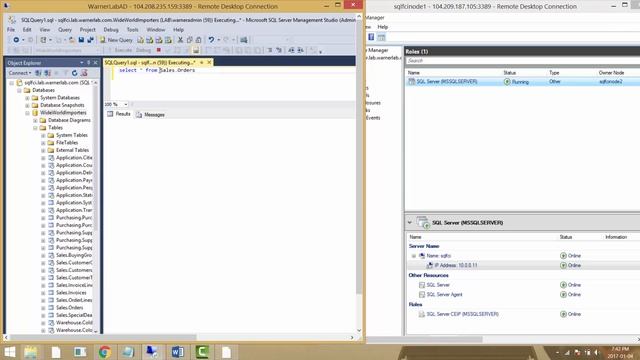Screen dimensions: 640x360
Task: Click the Owner Node column header
Action: pyautogui.click(x=611, y=73)
